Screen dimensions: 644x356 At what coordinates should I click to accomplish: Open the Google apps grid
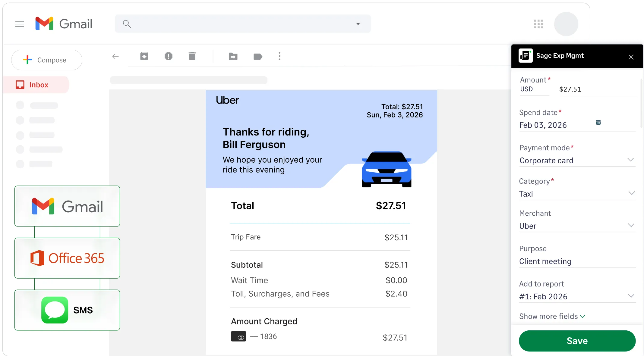[x=538, y=24]
